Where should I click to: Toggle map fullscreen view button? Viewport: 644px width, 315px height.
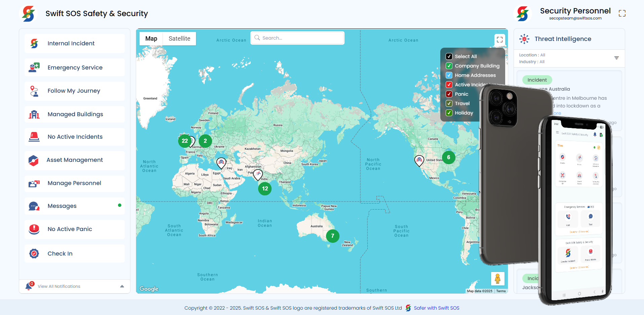pos(500,40)
